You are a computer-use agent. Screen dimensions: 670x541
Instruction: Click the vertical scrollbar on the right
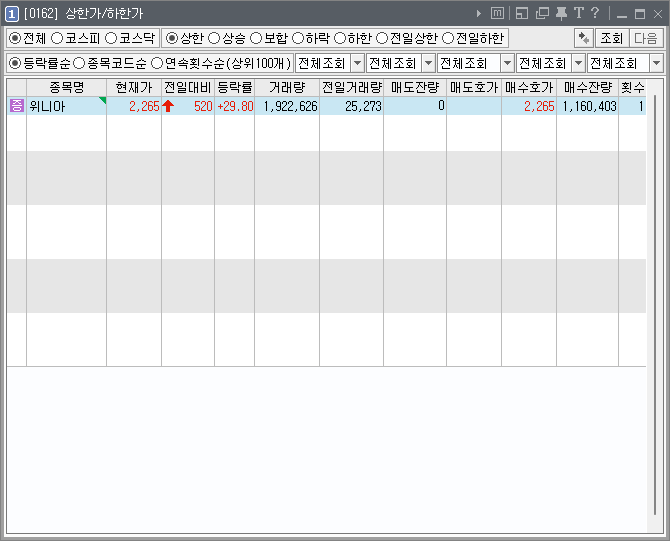coord(655,306)
